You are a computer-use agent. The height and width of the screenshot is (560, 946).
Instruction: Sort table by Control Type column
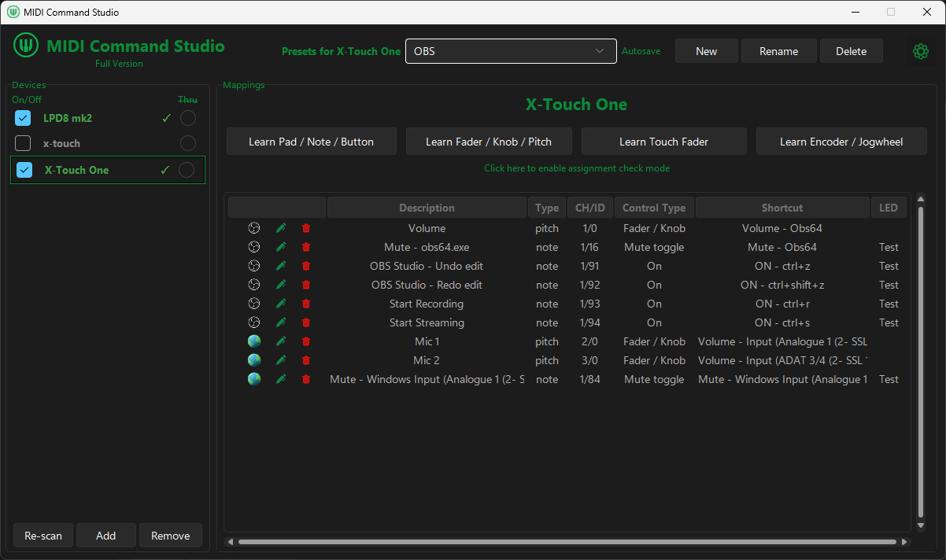pyautogui.click(x=654, y=208)
